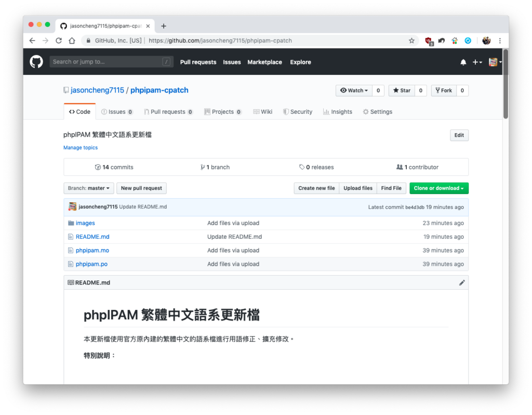The width and height of the screenshot is (532, 415).
Task: Expand the Branch: master dropdown
Action: [x=88, y=188]
